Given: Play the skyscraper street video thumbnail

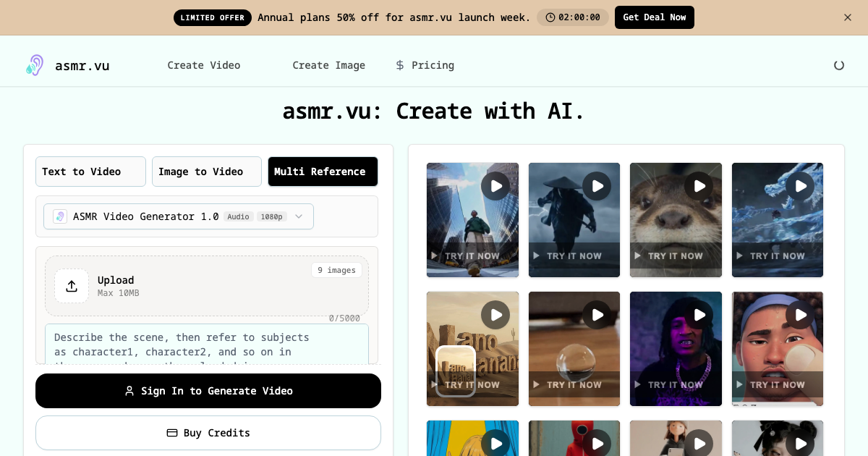Looking at the screenshot, I should (x=496, y=186).
